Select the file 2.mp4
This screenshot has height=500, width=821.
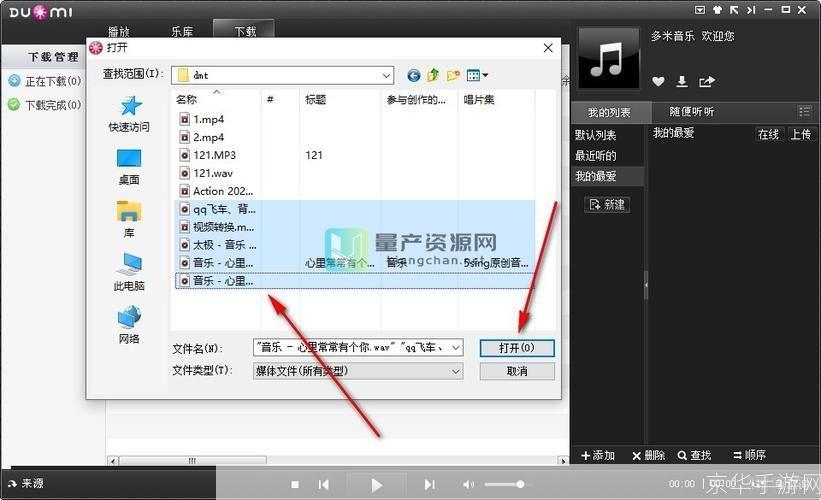point(202,137)
